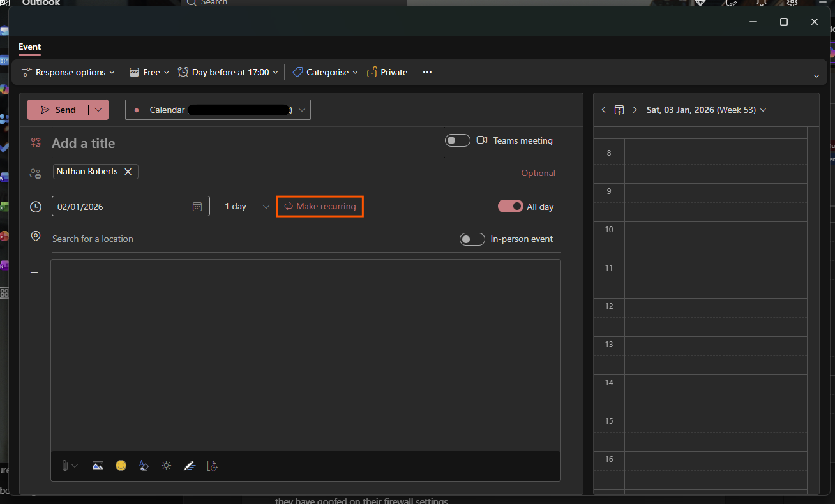Open attach options arrow beside paperclip
This screenshot has width=835, height=504.
pos(75,466)
